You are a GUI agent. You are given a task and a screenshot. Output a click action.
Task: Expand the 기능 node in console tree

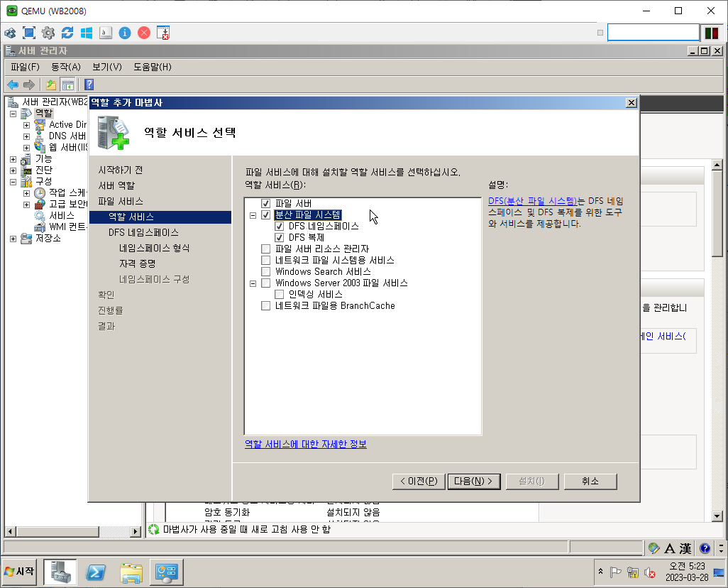click(13, 159)
